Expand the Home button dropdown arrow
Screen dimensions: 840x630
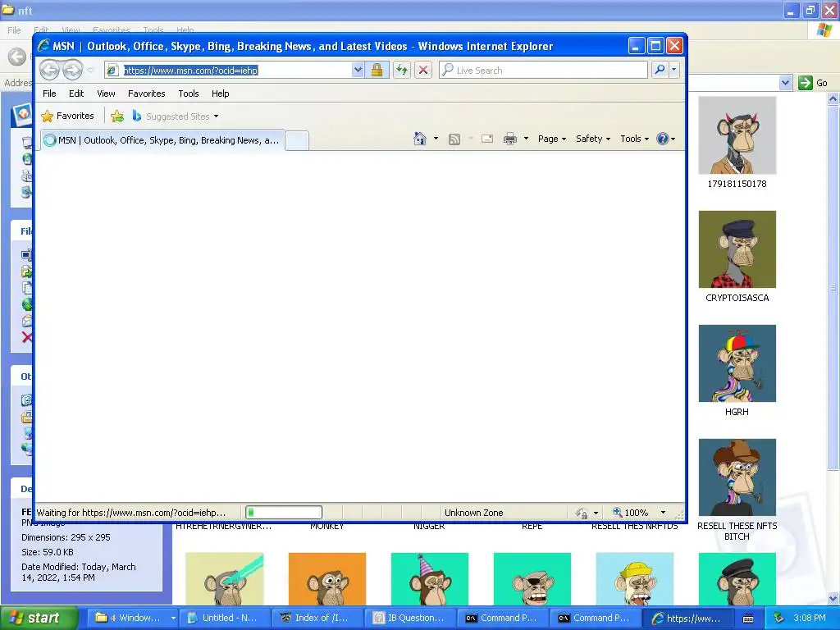[x=436, y=139]
